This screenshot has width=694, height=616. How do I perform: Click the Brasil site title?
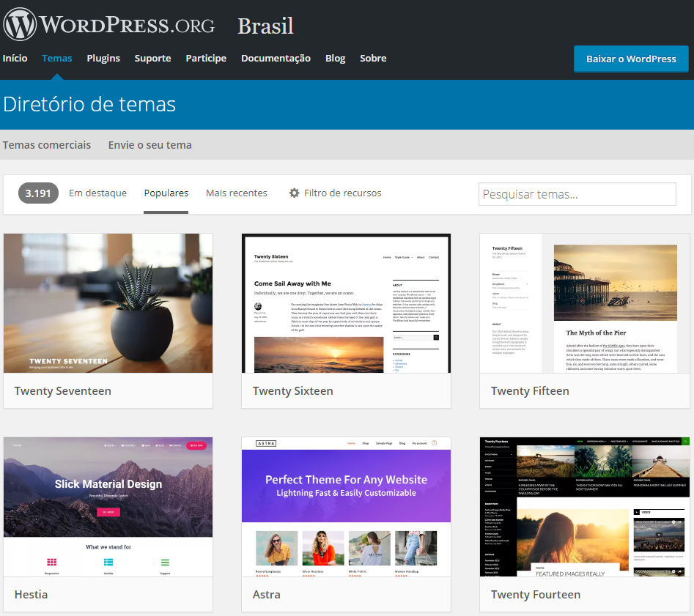[265, 26]
